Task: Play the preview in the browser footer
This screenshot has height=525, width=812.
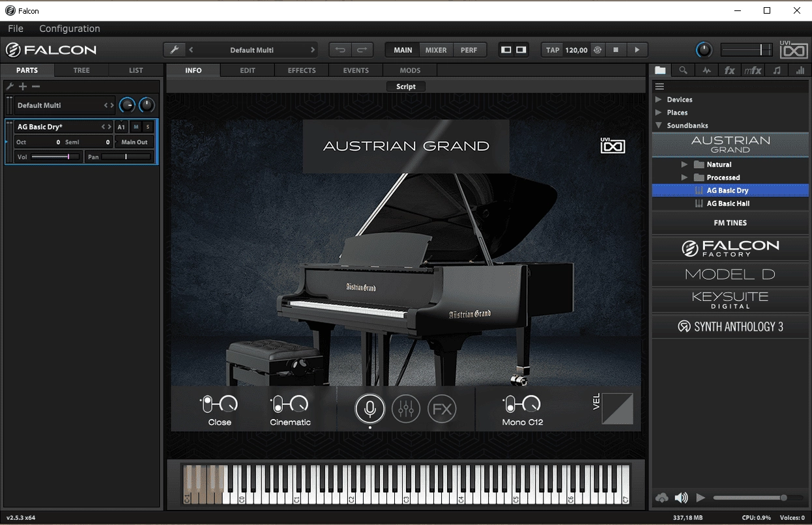Action: click(x=701, y=498)
